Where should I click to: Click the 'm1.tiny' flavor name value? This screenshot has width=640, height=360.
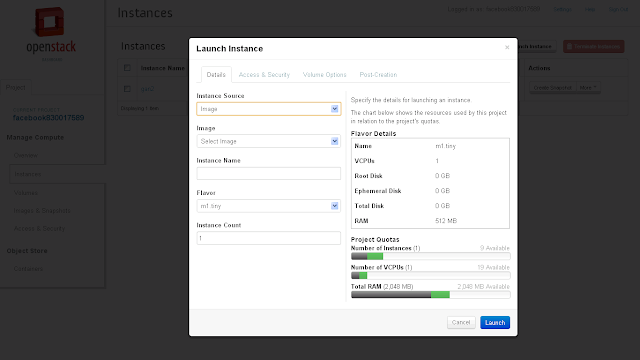tap(445, 146)
